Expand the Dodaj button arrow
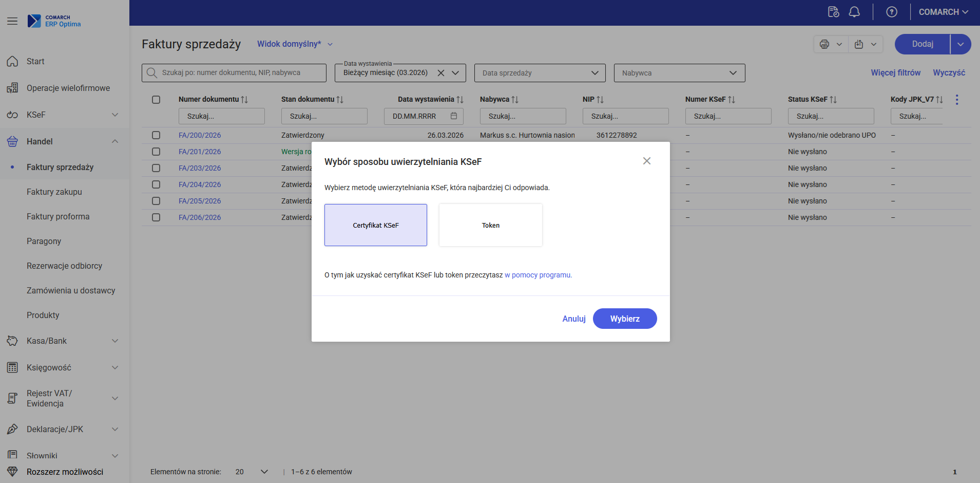This screenshot has height=483, width=980. coord(960,44)
